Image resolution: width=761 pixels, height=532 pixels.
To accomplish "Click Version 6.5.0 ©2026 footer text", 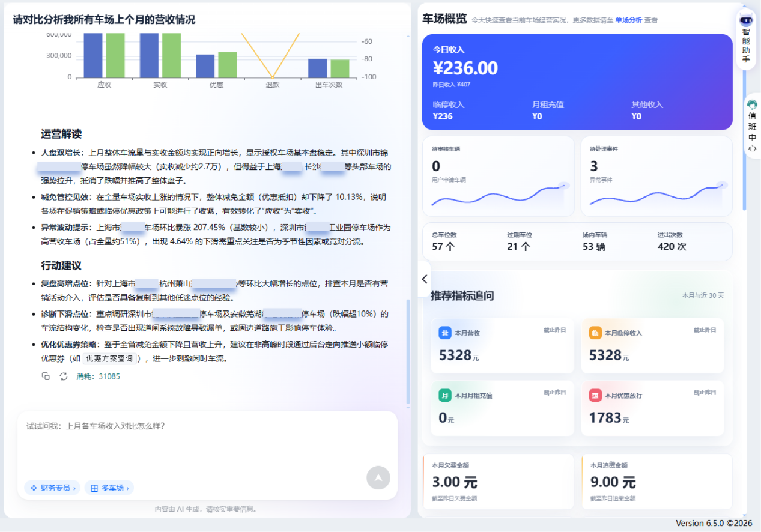I will point(714,523).
